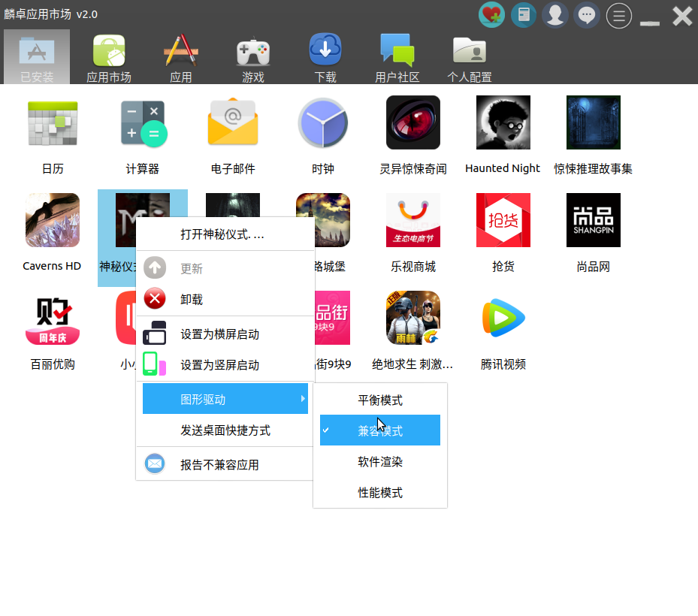The image size is (698, 616).
Task: Launch the 绝地求生 刺激 game icon
Action: point(413,318)
